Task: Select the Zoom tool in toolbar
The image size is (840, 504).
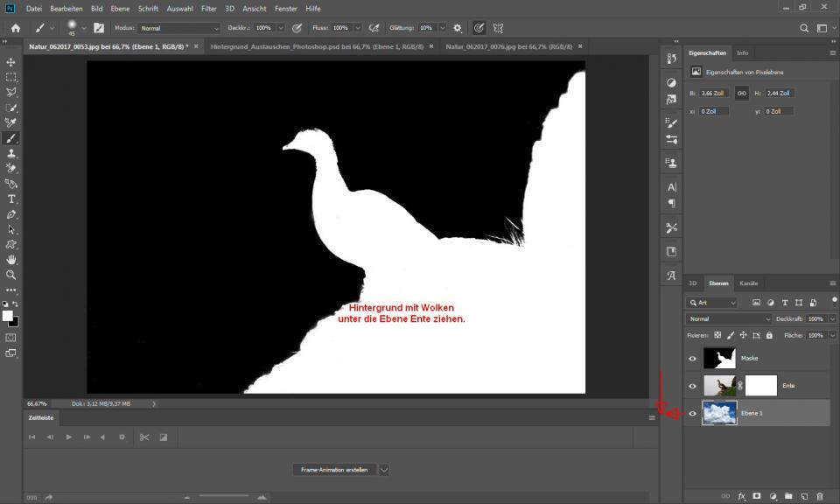Action: point(11,275)
